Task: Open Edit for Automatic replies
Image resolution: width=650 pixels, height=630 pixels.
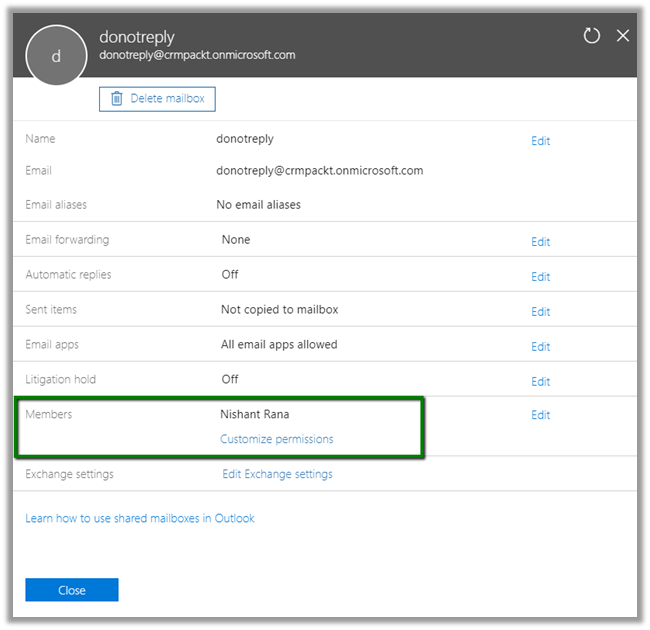Action: coord(540,277)
